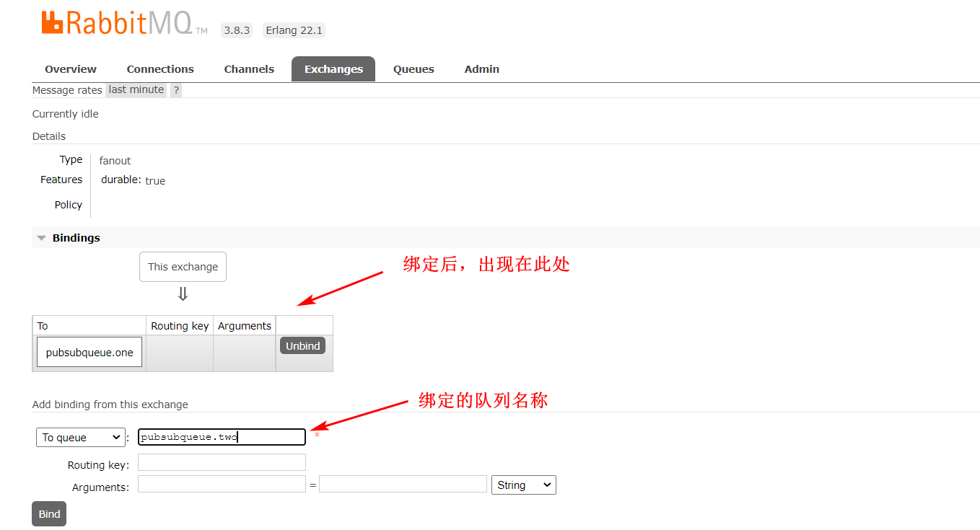Screen dimensions: 980x530
Task: Click the Routing key column header
Action: click(180, 326)
